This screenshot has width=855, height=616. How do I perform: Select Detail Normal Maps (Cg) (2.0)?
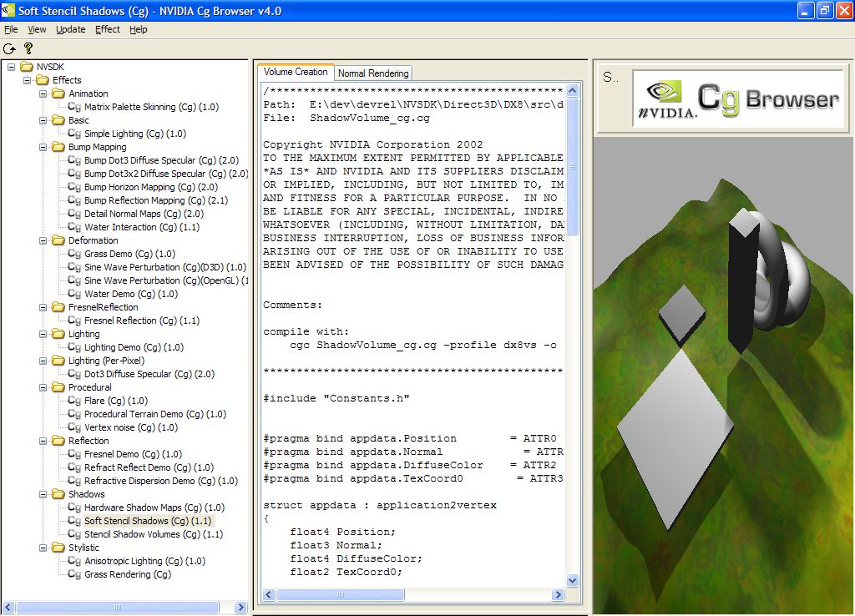(x=144, y=214)
